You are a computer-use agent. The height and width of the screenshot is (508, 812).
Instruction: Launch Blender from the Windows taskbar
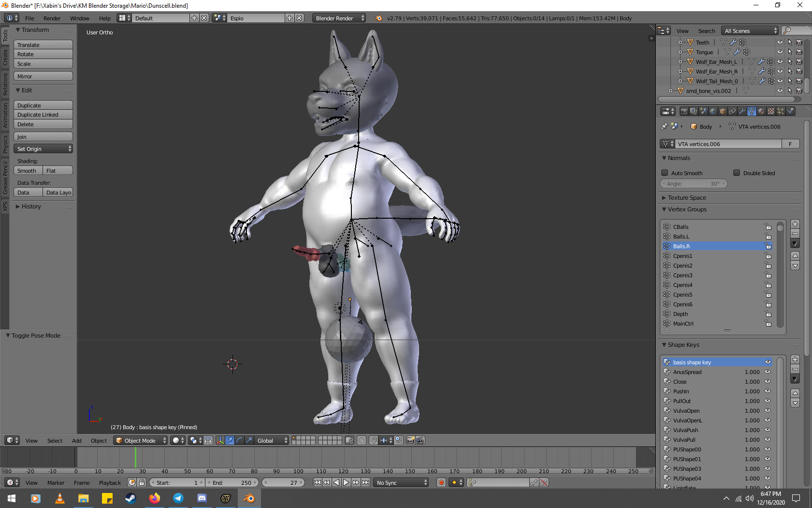click(249, 498)
